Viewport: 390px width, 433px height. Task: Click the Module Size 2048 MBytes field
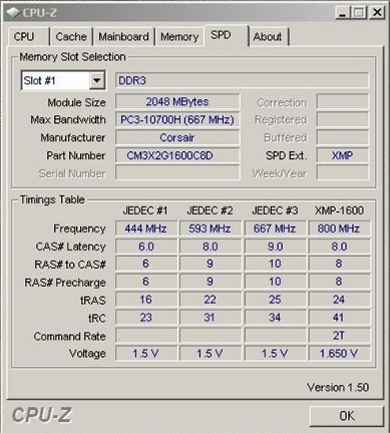[x=177, y=102]
